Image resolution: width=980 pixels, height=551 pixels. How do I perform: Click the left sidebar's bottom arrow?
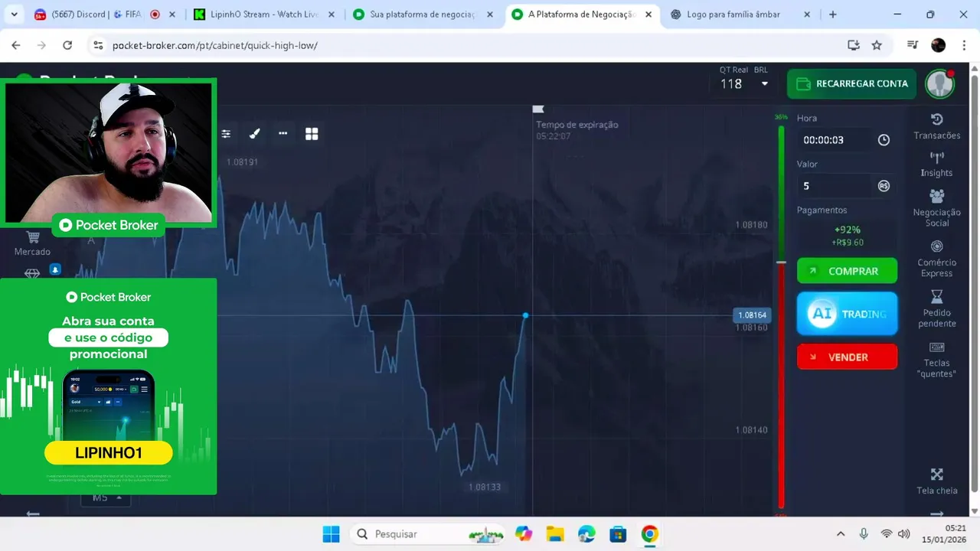33,514
